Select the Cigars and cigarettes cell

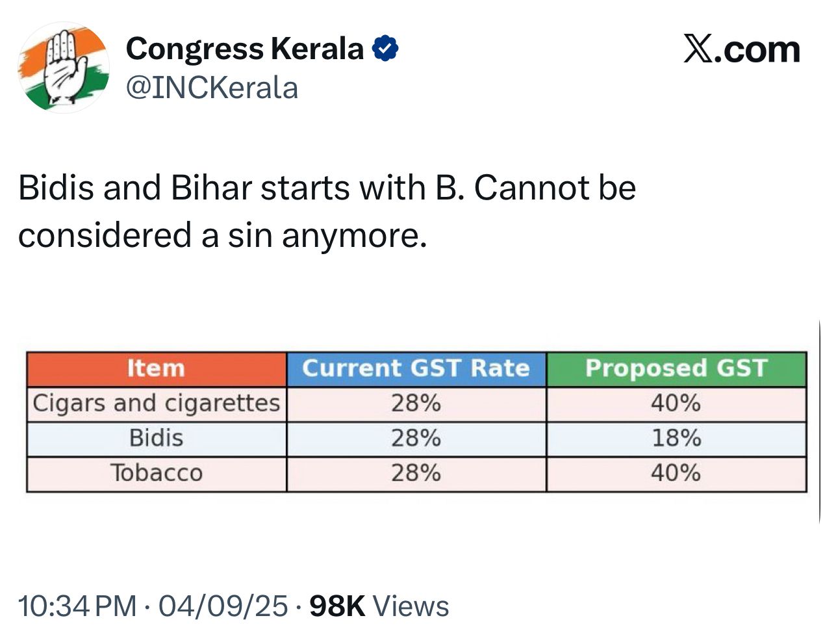click(156, 404)
